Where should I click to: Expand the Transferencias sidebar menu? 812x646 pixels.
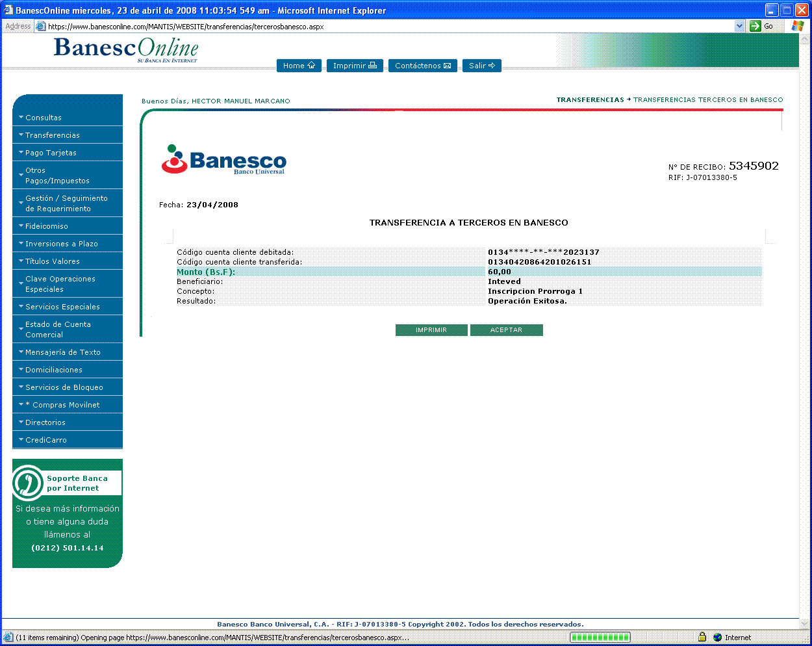click(68, 135)
